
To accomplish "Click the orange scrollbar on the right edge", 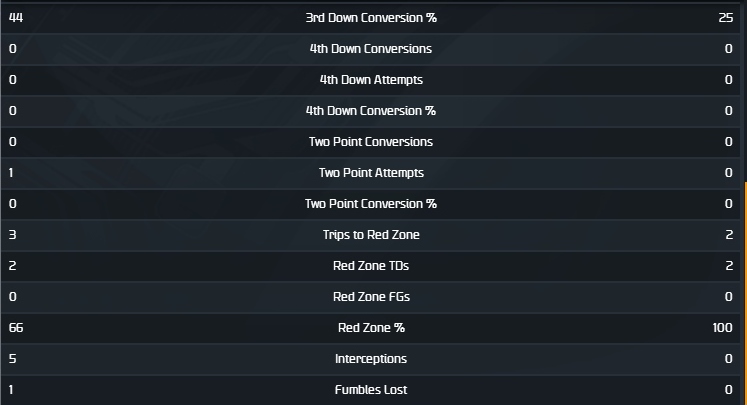I will point(744,290).
